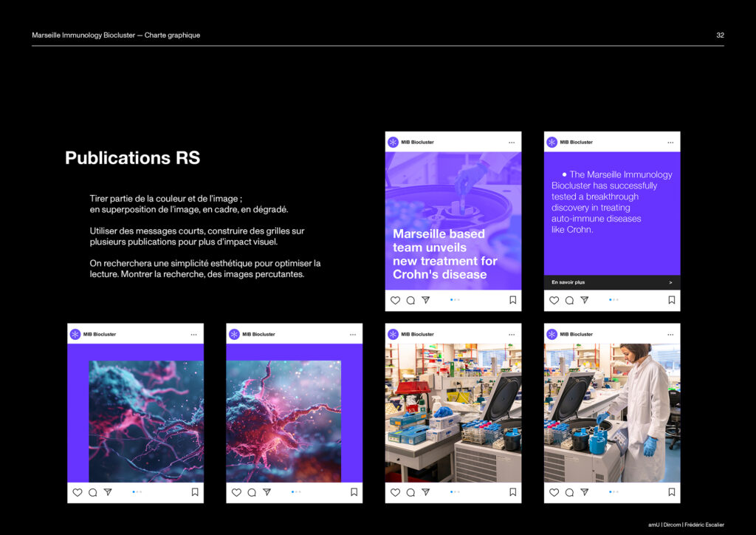Open more options on 'Marseille based team' post

tap(512, 143)
